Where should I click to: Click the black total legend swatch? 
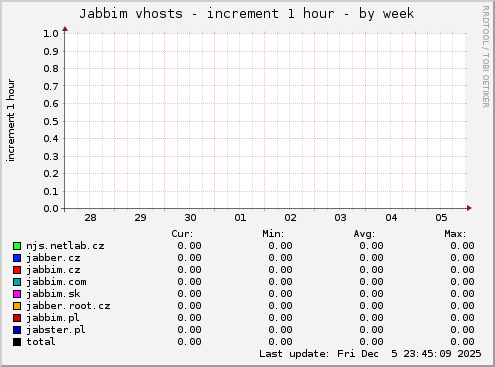click(x=17, y=342)
